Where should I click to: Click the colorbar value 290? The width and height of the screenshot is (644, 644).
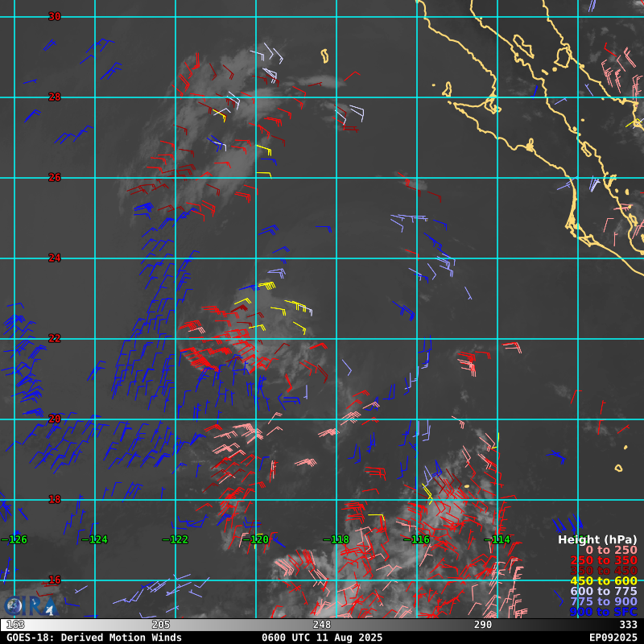(482, 625)
